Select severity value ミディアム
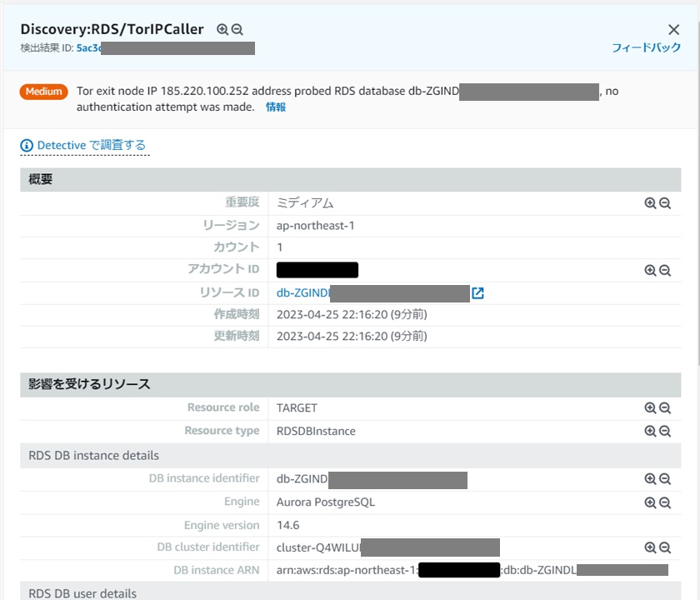The image size is (700, 600). (x=305, y=203)
